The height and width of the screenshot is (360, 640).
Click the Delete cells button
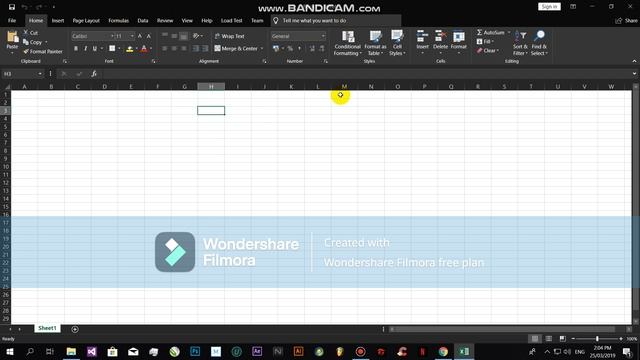coord(440,42)
